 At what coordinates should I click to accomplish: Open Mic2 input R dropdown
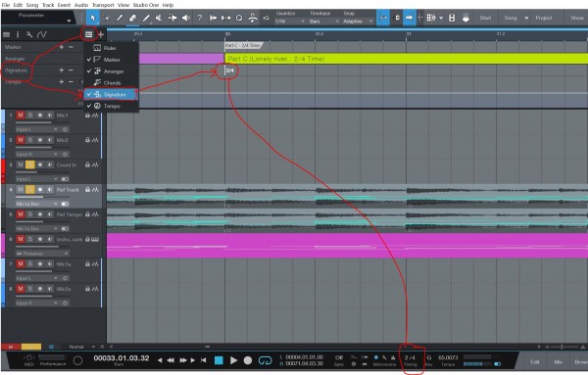coord(37,154)
